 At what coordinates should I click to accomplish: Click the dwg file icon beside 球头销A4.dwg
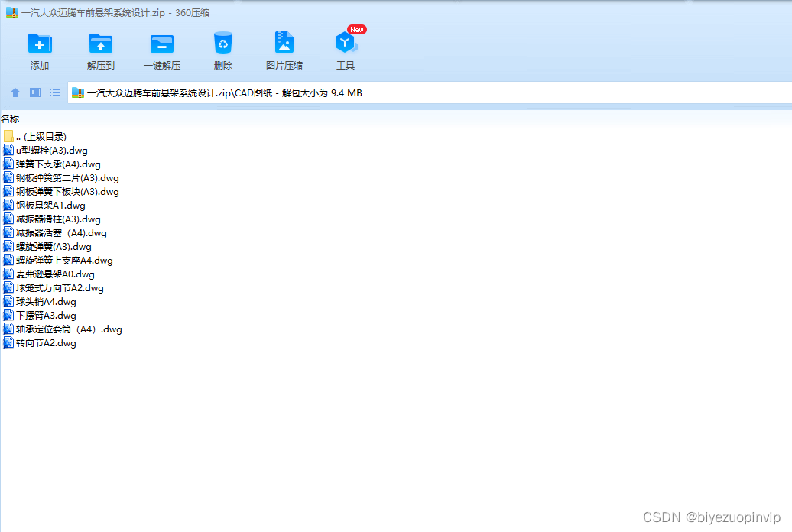pyautogui.click(x=8, y=302)
